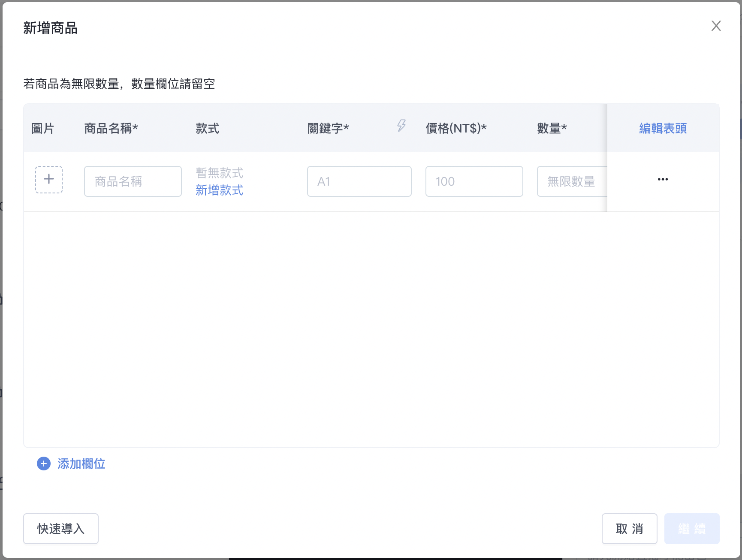Click the 繼續 button

pyautogui.click(x=692, y=529)
